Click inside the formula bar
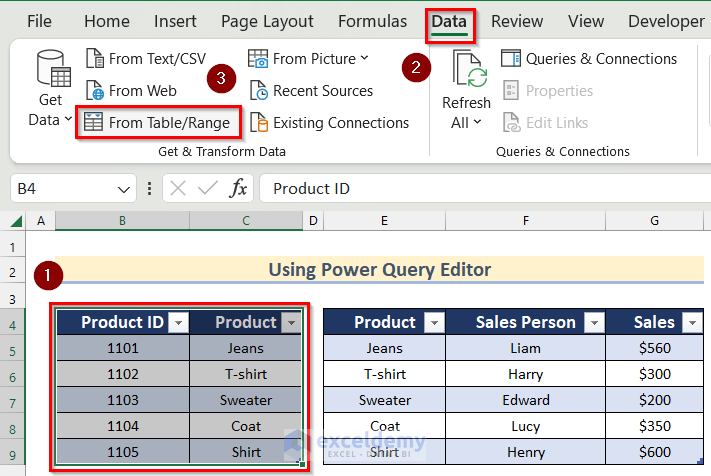Image resolution: width=711 pixels, height=476 pixels. point(480,188)
